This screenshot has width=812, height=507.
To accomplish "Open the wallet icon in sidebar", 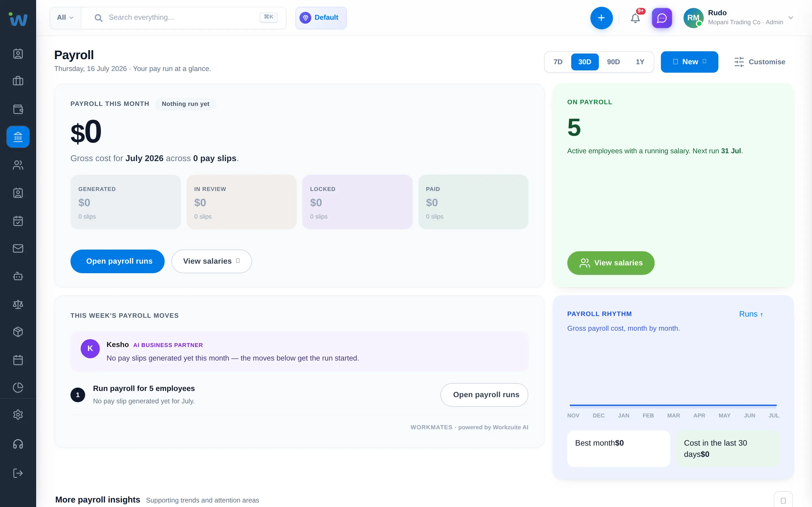I will 18,109.
